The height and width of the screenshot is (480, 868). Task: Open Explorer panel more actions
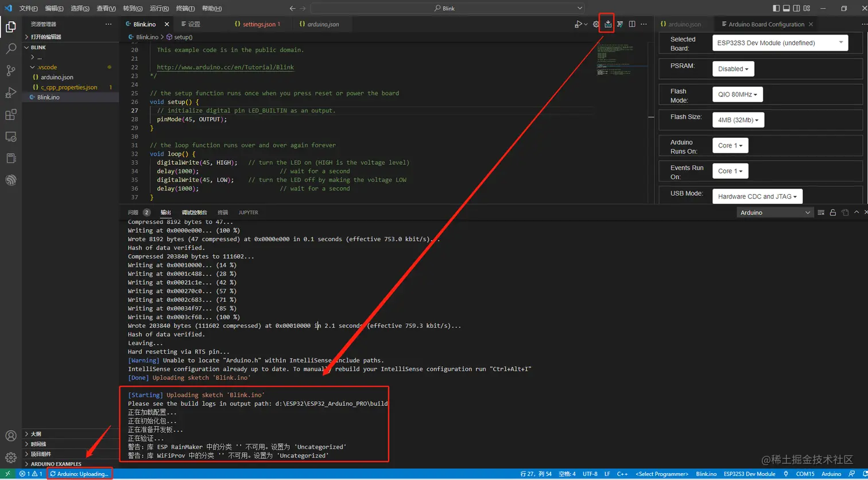(x=108, y=24)
